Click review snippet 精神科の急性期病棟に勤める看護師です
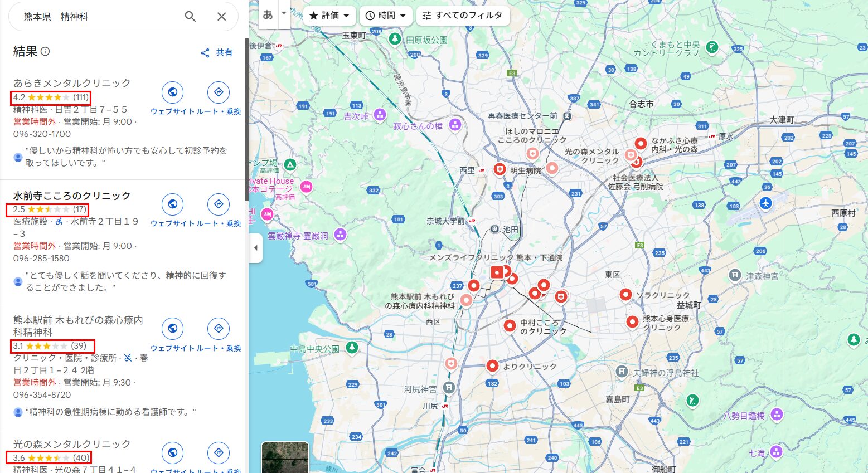This screenshot has height=473, width=868. click(x=111, y=412)
